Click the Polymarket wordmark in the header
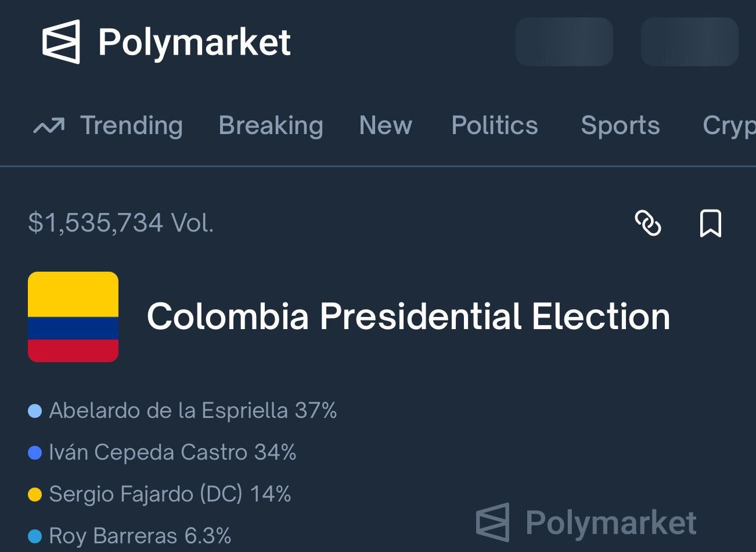 pyautogui.click(x=195, y=42)
